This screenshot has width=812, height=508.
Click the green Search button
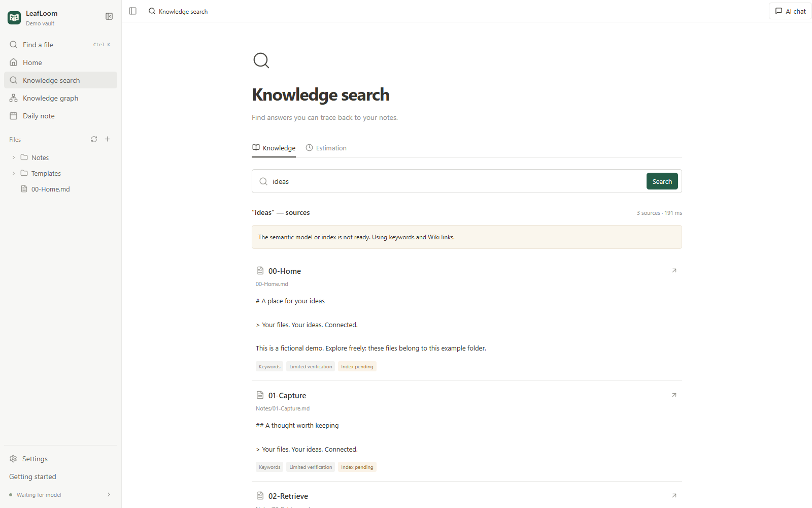point(662,181)
